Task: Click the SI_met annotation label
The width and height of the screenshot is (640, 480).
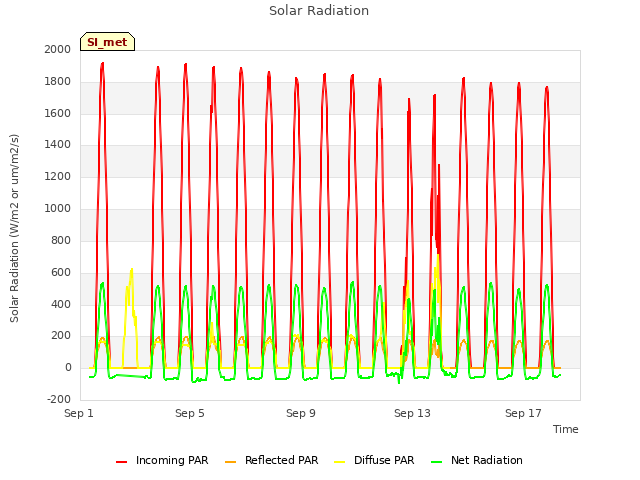Action: [107, 42]
